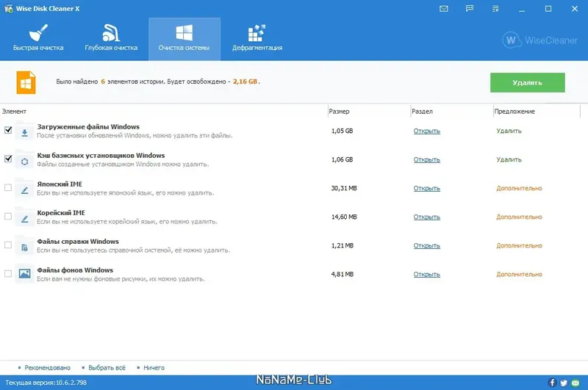Check the Корейский IME checkbox
The image size is (588, 390).
[x=8, y=216]
